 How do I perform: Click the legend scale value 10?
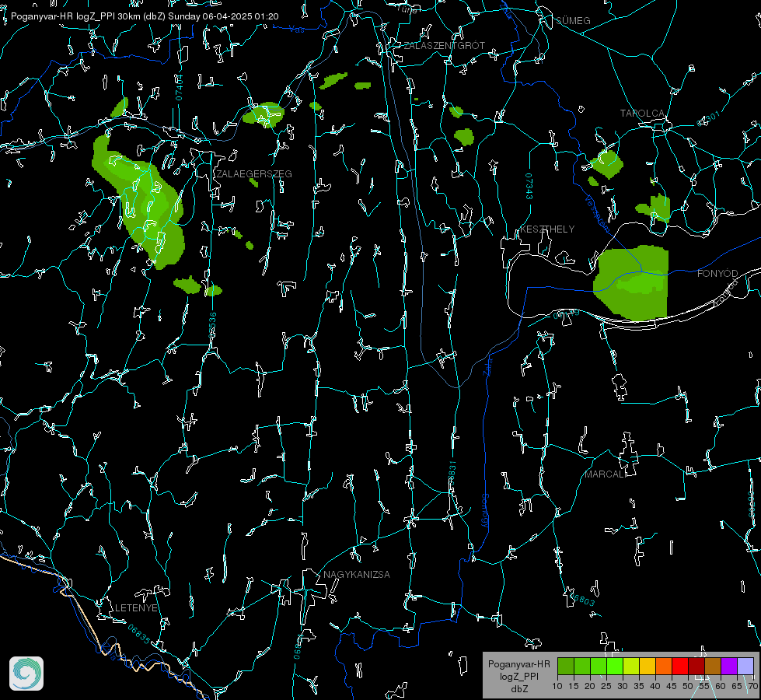(557, 687)
